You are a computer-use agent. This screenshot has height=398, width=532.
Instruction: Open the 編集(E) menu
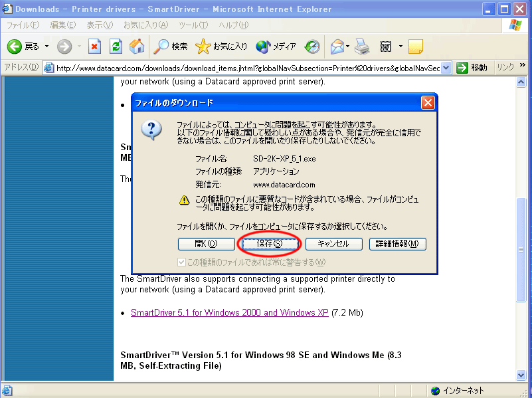(63, 25)
